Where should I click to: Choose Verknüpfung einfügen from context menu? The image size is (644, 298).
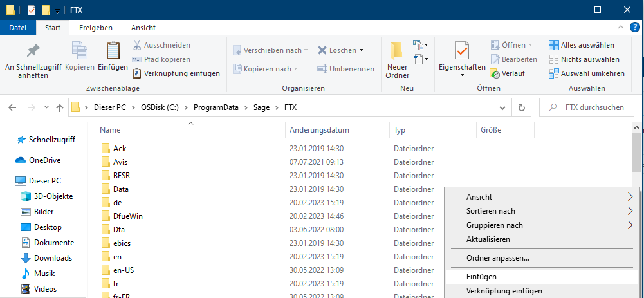542,291
